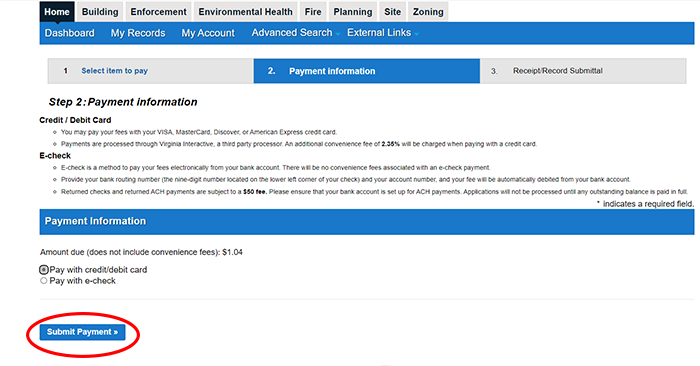Click the Submit Payment button
Viewport: 700px width, 366px height.
click(83, 332)
